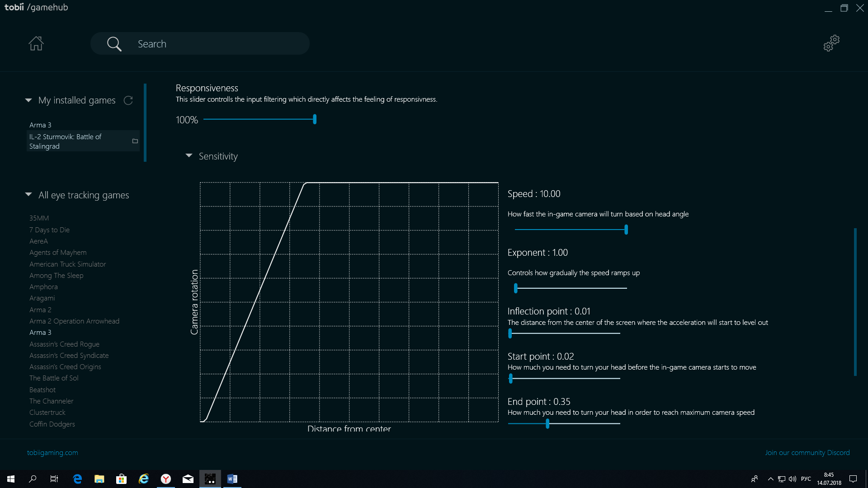Image resolution: width=868 pixels, height=488 pixels.
Task: Open Word from the taskbar
Action: [232, 479]
